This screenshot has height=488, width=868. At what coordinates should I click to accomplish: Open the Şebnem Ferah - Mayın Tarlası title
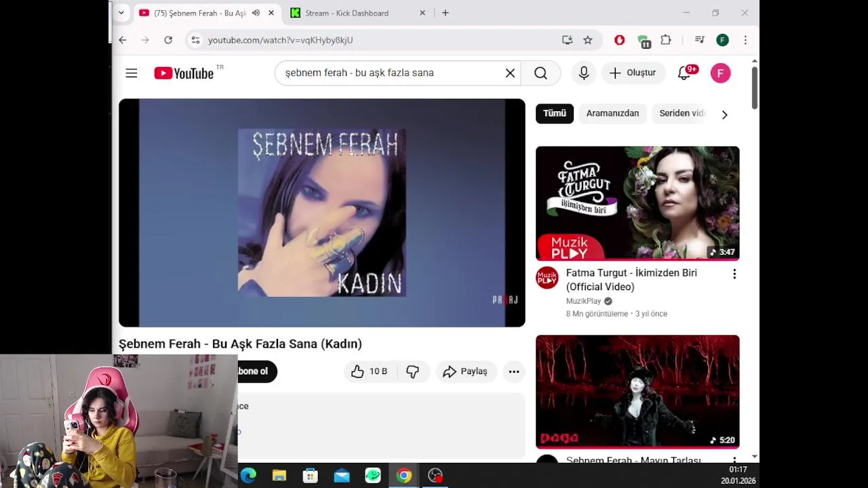pyautogui.click(x=633, y=460)
